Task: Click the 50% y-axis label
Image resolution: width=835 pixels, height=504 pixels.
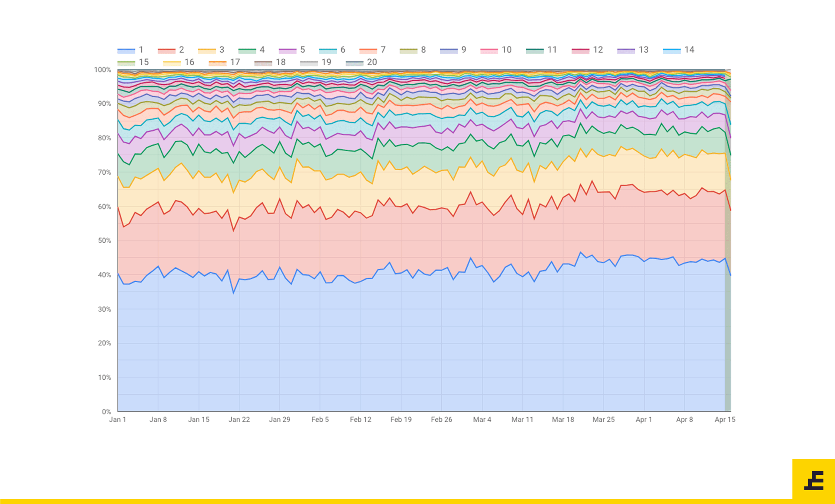Action: (104, 241)
